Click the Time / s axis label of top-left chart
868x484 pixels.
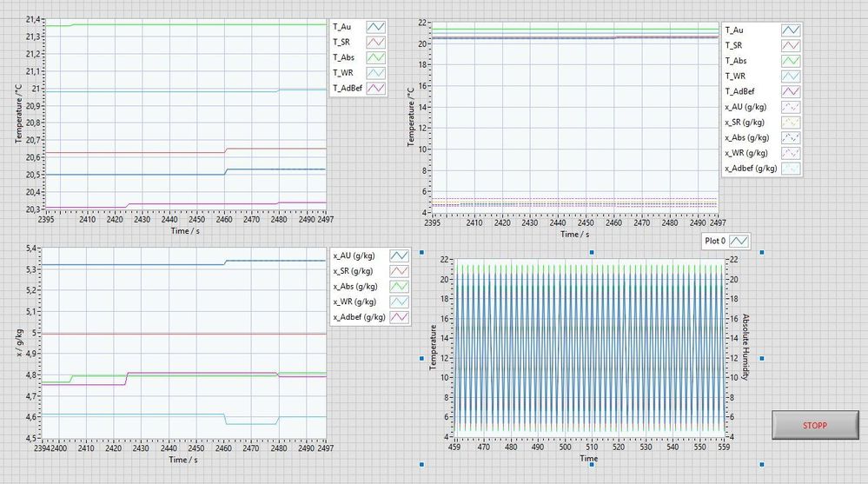point(185,231)
